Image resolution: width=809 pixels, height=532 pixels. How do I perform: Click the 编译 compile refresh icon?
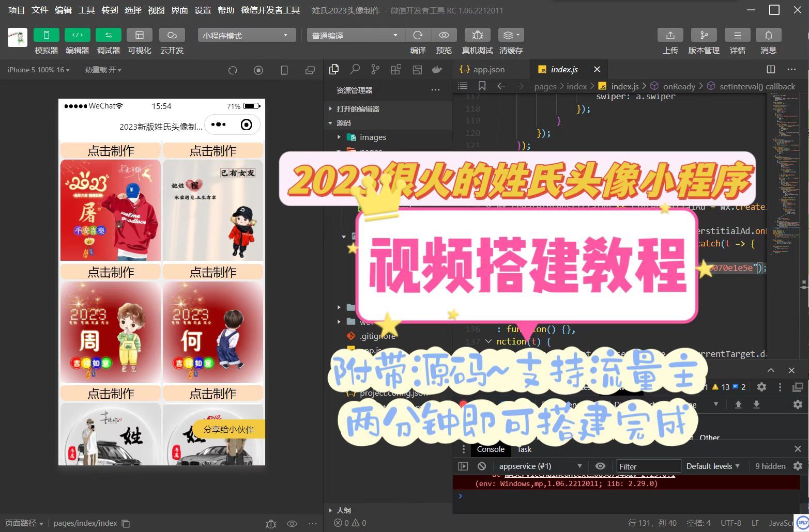click(x=418, y=35)
